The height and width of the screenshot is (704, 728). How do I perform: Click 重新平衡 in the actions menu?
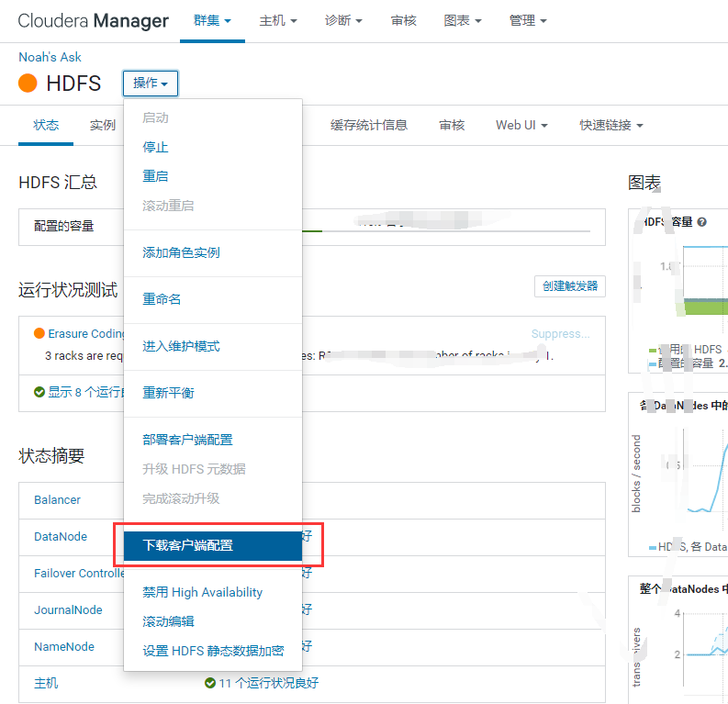pyautogui.click(x=213, y=393)
